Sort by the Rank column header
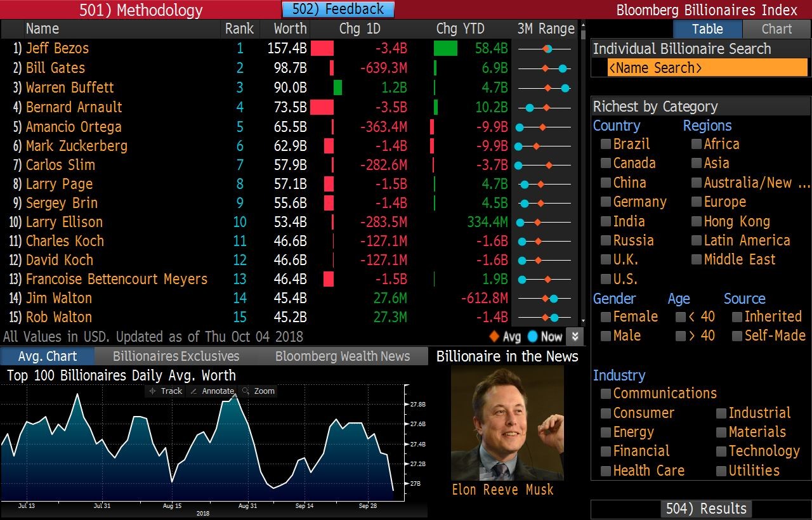This screenshot has height=520, width=812. pos(240,29)
